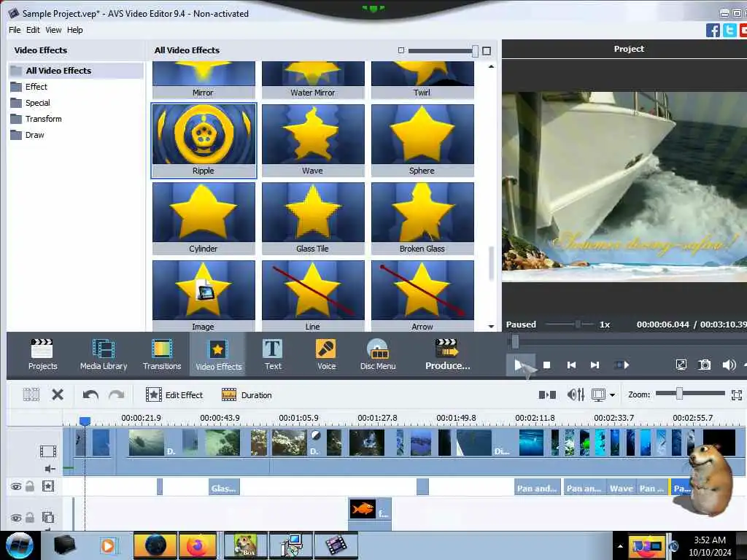The width and height of the screenshot is (747, 560).
Task: Select the Ripple effect thumbnail
Action: point(204,141)
